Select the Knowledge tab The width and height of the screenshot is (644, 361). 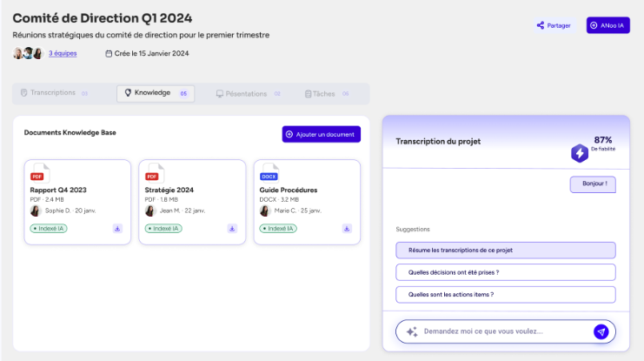pos(156,93)
